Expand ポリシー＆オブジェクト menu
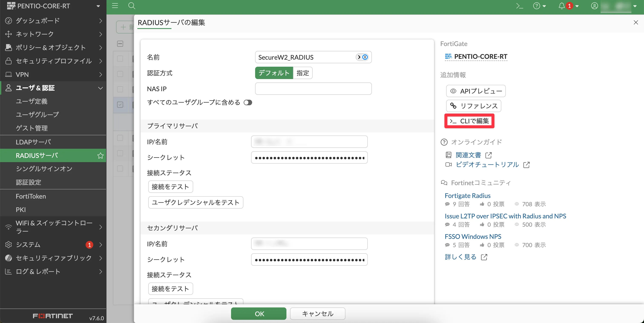 (x=53, y=48)
